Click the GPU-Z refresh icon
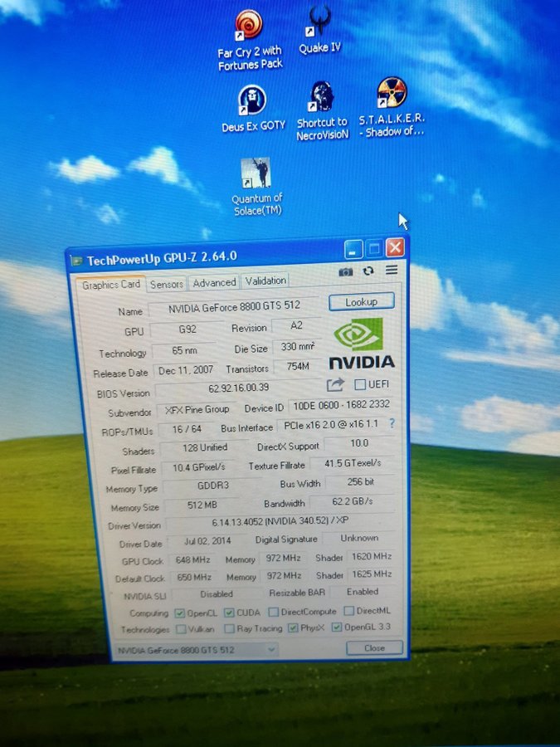 [x=368, y=271]
